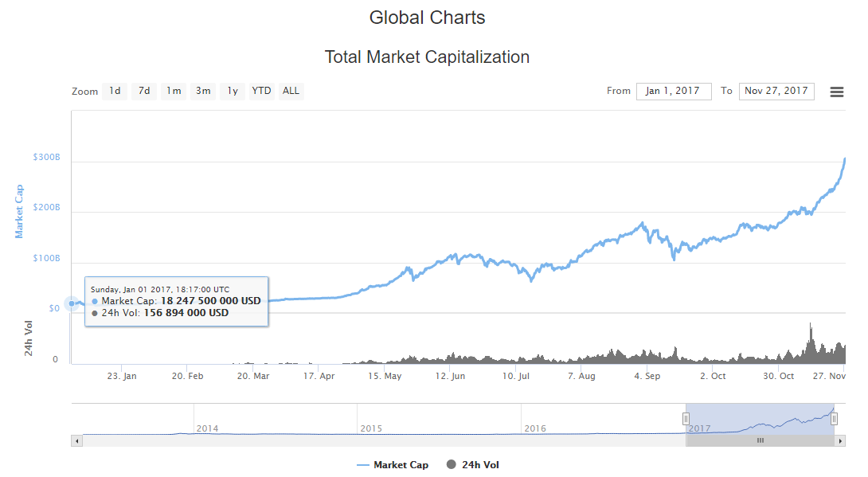Click the navigator left scroll arrow
Image resolution: width=868 pixels, height=477 pixels.
click(x=76, y=440)
